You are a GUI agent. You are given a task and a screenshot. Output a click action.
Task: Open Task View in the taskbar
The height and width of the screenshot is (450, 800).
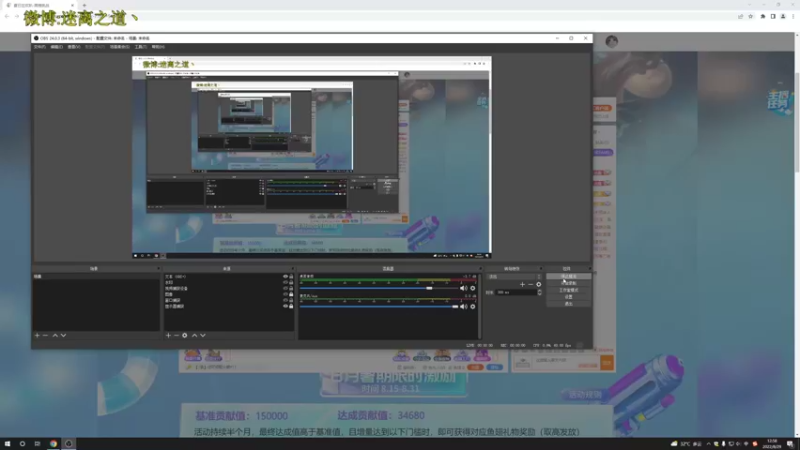tap(37, 443)
